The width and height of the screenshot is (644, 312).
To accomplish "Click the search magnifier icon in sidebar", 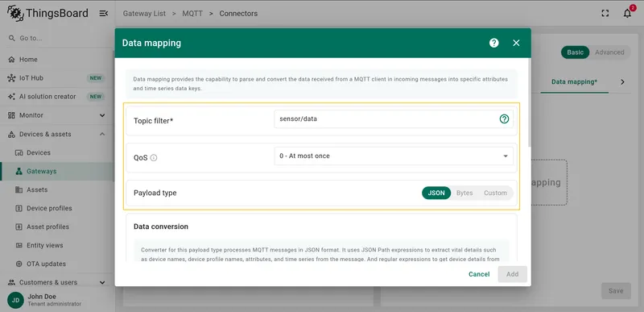I will pyautogui.click(x=11, y=38).
